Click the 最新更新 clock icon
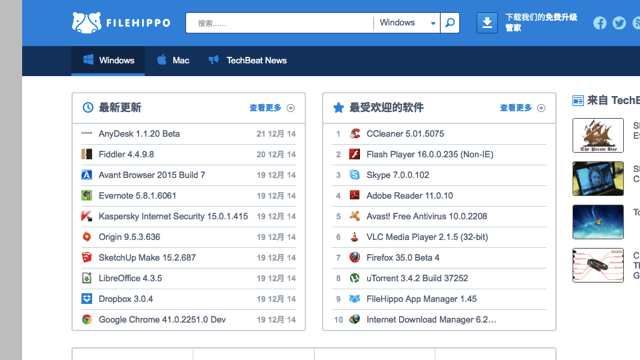The image size is (640, 360). (x=88, y=107)
